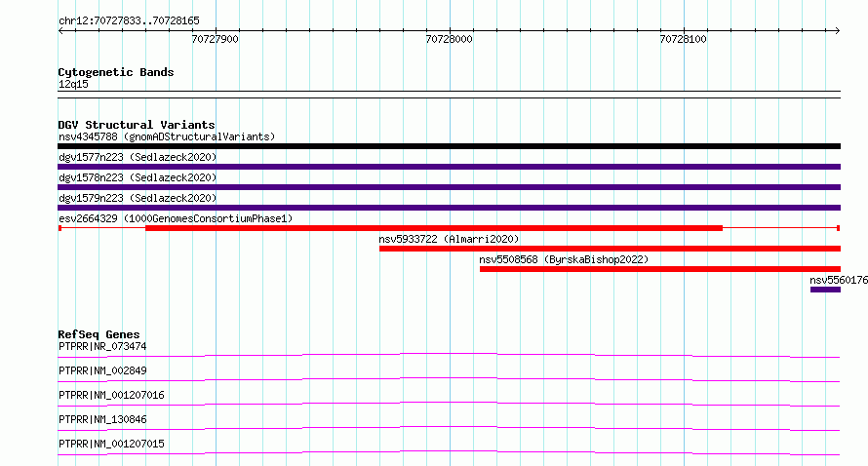Click the 70728000 ruler position label
Viewport: 868px width, 466px height.
(x=449, y=39)
